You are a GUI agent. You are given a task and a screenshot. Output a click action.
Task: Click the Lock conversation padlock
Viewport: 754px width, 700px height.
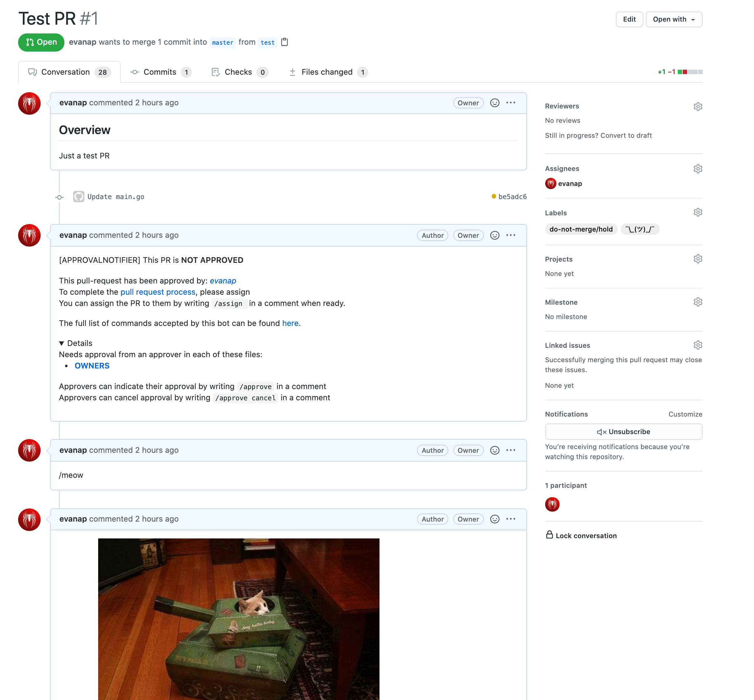549,535
